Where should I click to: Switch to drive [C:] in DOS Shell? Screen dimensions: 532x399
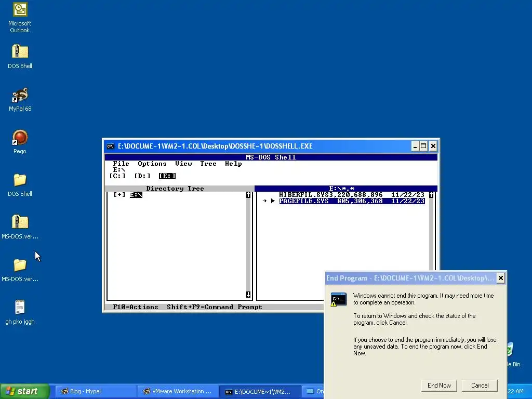pos(117,176)
